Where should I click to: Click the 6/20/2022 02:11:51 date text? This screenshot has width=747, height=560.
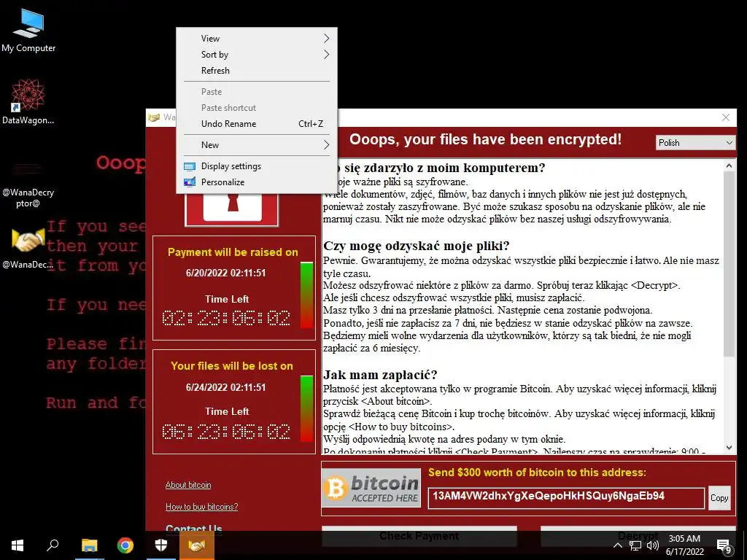point(226,273)
